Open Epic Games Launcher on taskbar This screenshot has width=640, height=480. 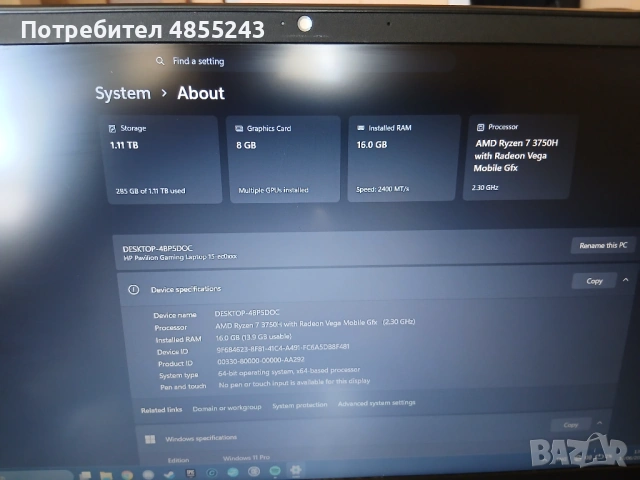click(191, 473)
